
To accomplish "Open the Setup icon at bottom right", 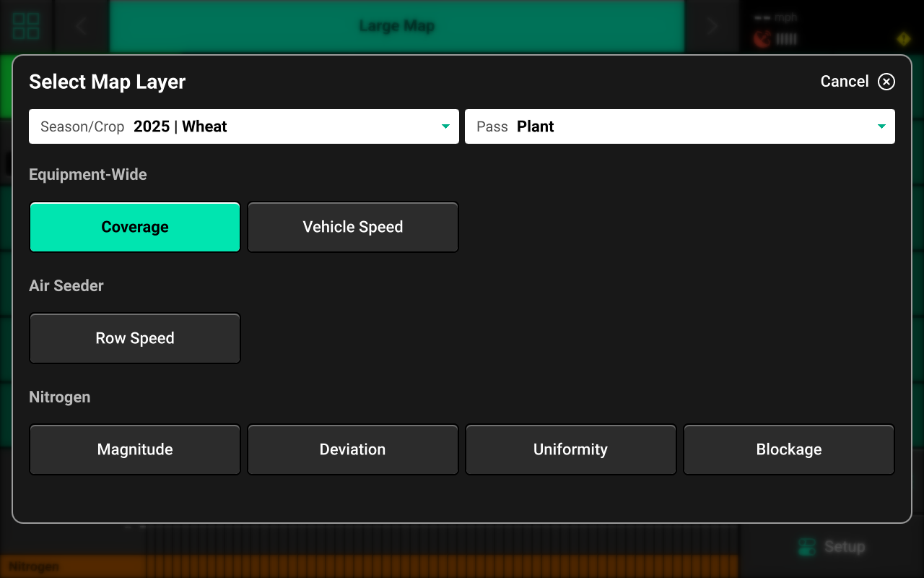I will (x=807, y=547).
